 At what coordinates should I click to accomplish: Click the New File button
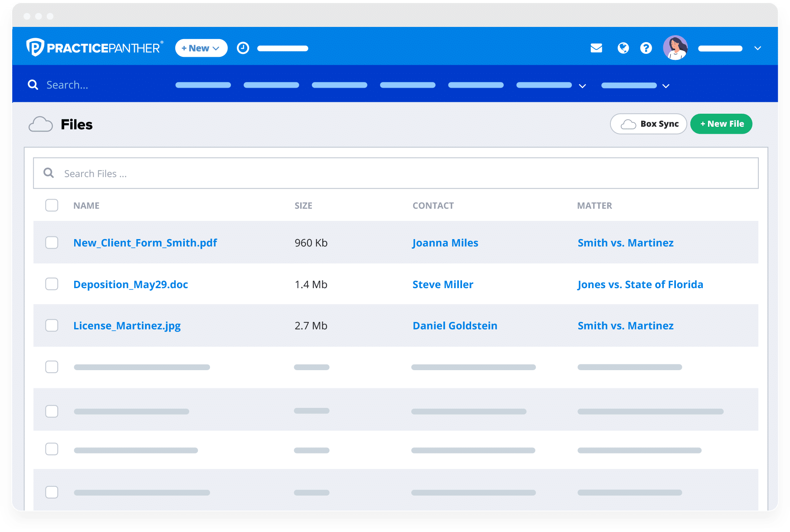(721, 124)
